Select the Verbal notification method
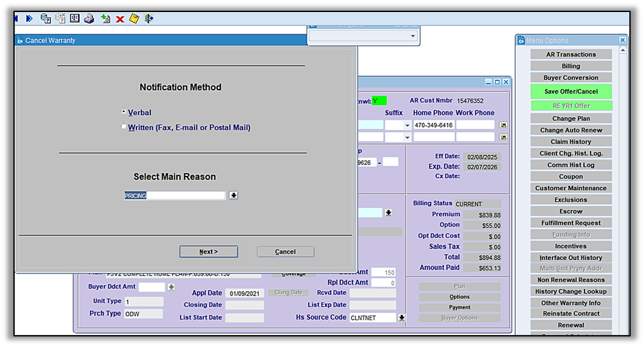644x347 pixels. 124,112
